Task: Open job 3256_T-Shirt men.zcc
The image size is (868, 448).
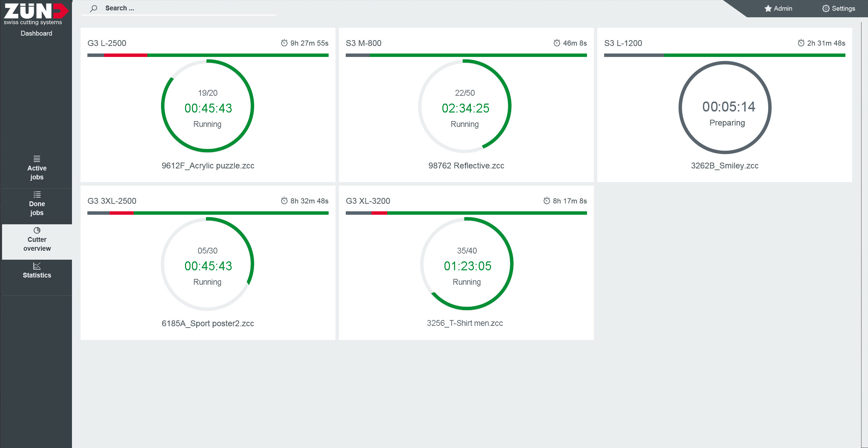Action: pos(465,323)
